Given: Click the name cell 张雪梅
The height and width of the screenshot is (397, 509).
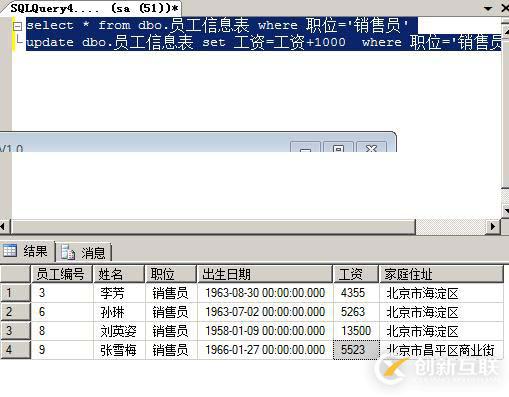Looking at the screenshot, I should (119, 350).
